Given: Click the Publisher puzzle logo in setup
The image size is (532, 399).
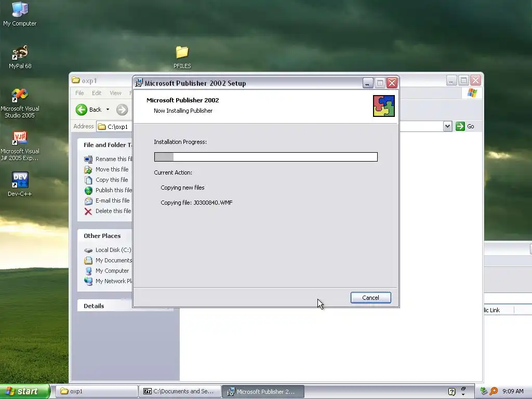Looking at the screenshot, I should coord(384,106).
